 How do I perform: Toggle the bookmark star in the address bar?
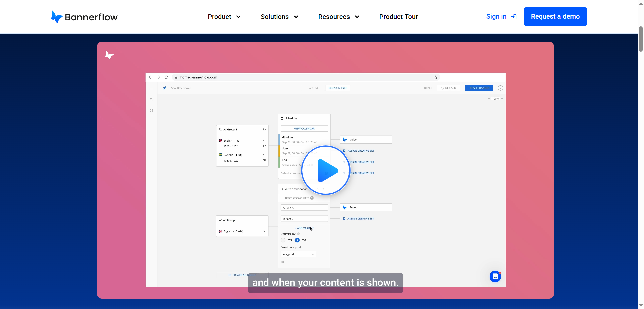click(435, 77)
